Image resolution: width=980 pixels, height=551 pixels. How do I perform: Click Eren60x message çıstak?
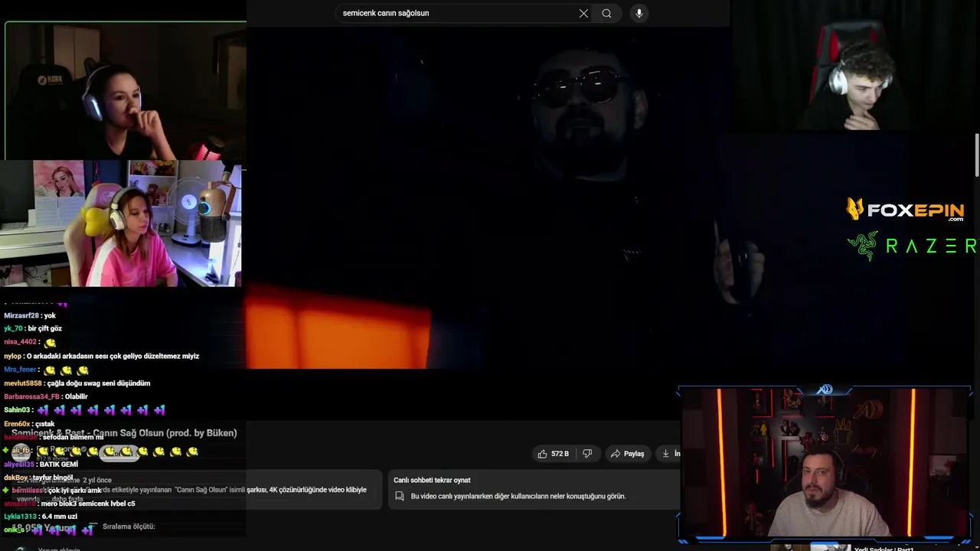pyautogui.click(x=45, y=424)
